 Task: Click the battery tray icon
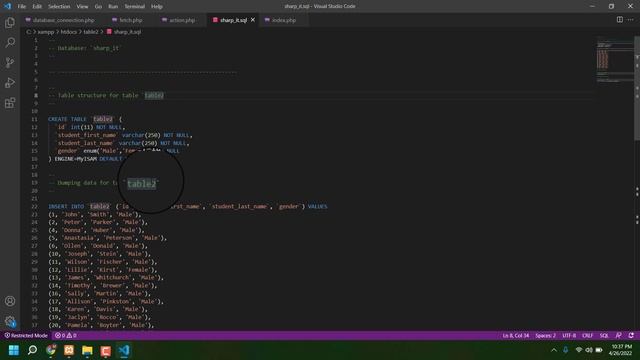tap(599, 350)
